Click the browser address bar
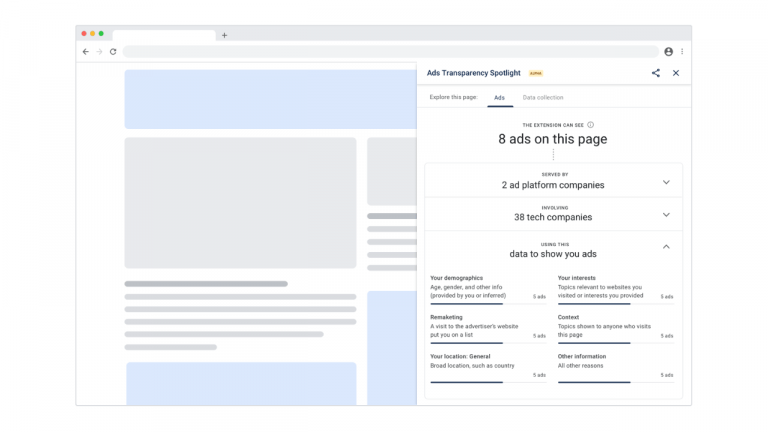 (391, 51)
